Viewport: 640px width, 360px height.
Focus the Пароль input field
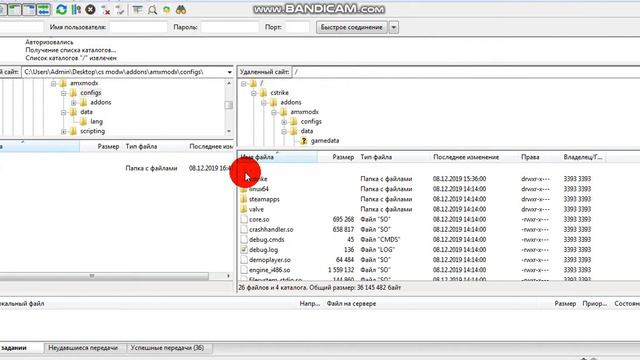(x=230, y=27)
